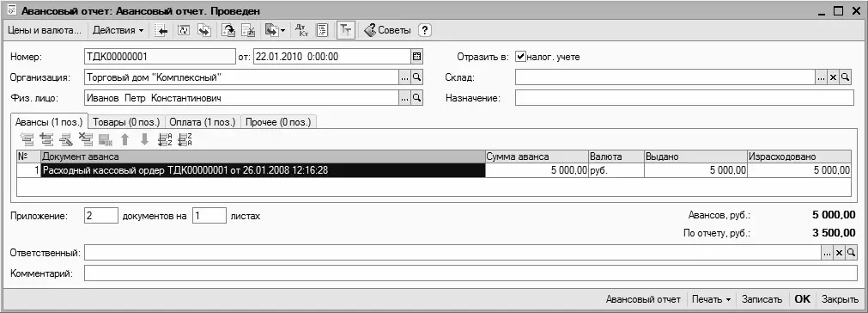The width and height of the screenshot is (868, 313).
Task: Open the Ответственный field lookup magnifier
Action: pyautogui.click(x=851, y=253)
